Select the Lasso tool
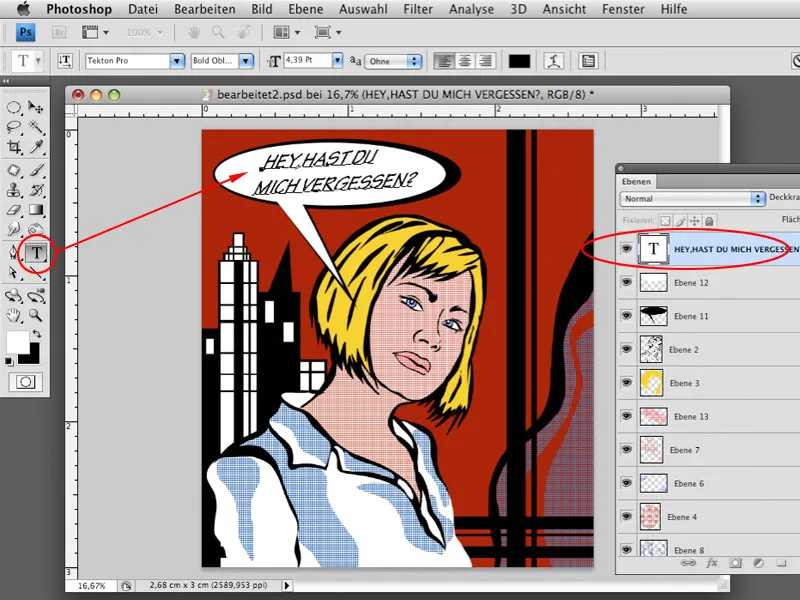800x600 pixels. click(14, 127)
